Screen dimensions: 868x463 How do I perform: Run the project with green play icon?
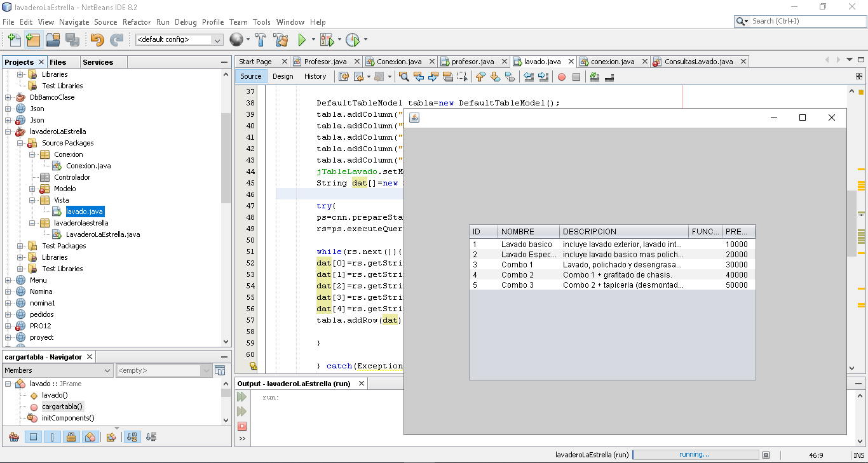pyautogui.click(x=302, y=40)
